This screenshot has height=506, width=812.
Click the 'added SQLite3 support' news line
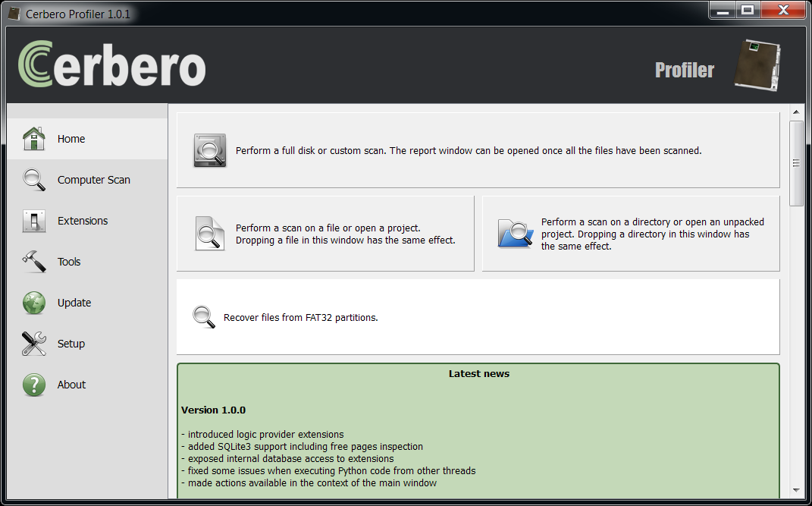pyautogui.click(x=302, y=446)
